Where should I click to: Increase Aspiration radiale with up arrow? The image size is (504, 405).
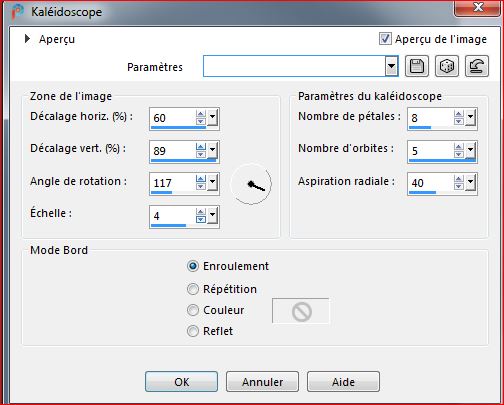click(x=459, y=179)
